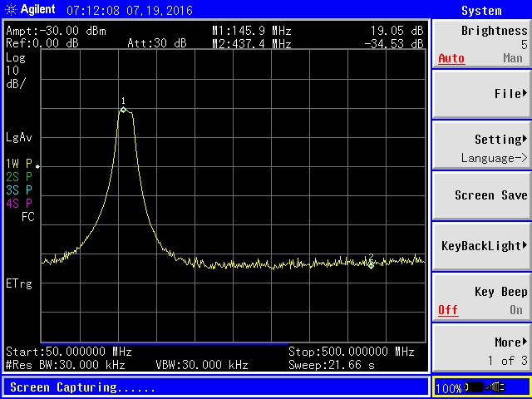Screen dimensions: 532x399
Task: Select marker 2 on the noise floor
Action: pyautogui.click(x=372, y=264)
